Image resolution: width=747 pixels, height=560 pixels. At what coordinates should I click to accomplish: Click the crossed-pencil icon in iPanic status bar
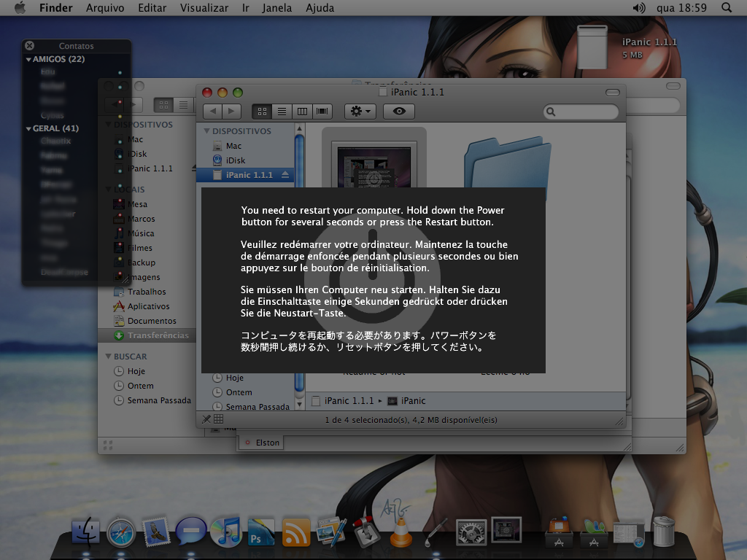[206, 419]
